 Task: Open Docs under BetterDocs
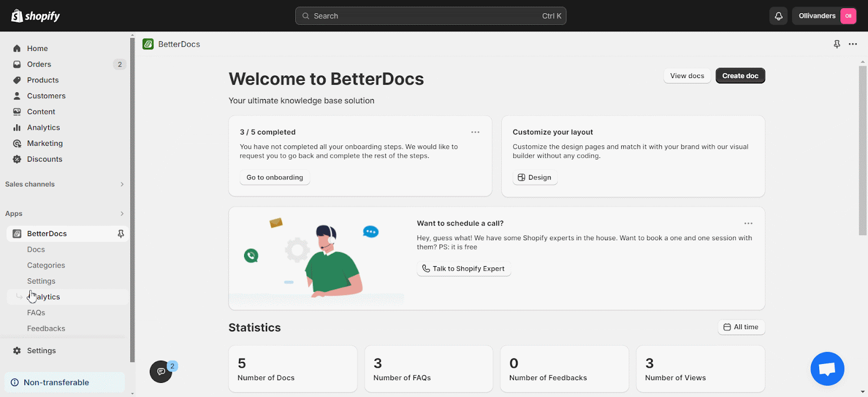[x=36, y=249]
